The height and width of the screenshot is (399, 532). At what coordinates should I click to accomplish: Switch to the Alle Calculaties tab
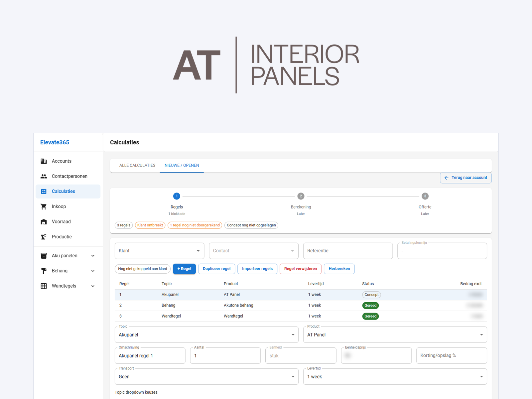tap(137, 166)
